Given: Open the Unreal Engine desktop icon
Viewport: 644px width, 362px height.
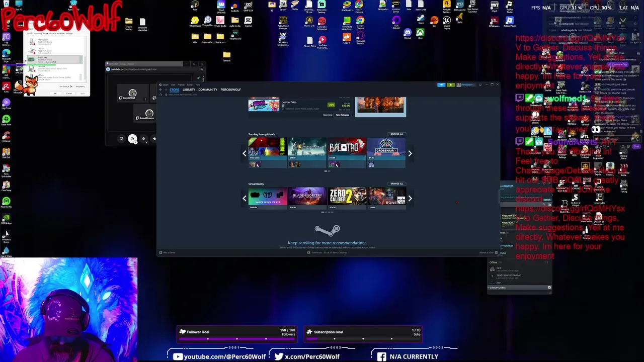Looking at the screenshot, I should click(446, 22).
